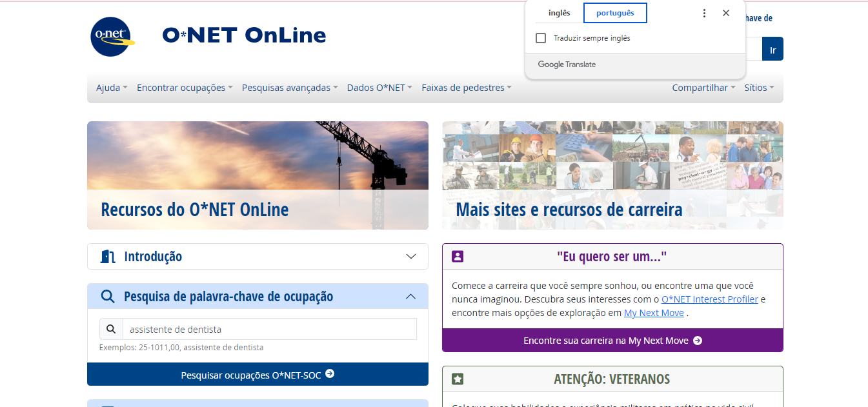Viewport: 868px width, 407px height.
Task: Open the Ajuda menu
Action: [x=112, y=88]
